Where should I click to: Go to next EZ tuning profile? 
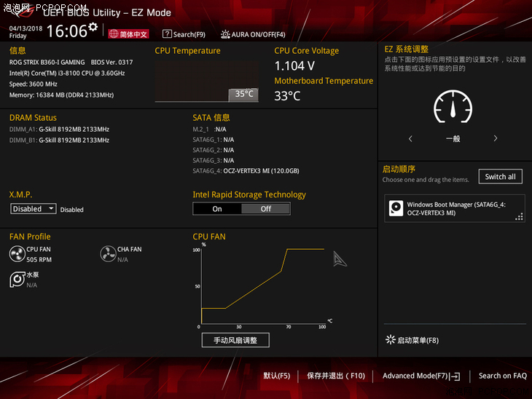click(496, 138)
